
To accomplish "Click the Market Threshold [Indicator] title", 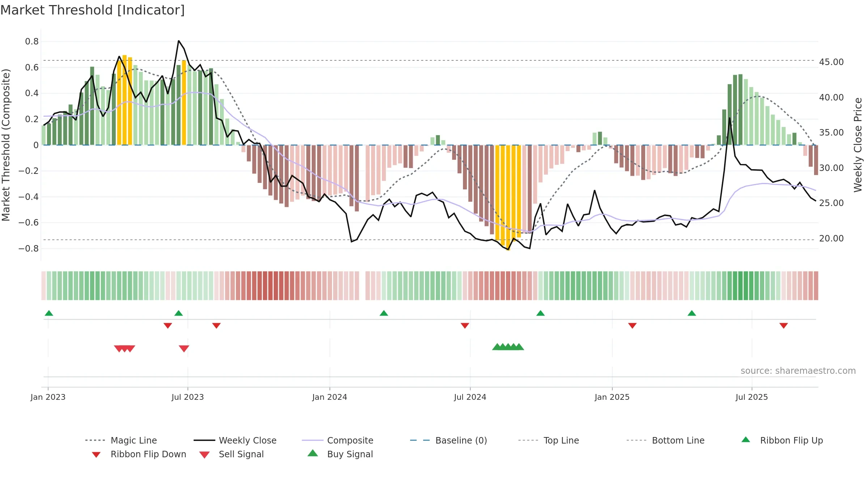I will point(93,10).
